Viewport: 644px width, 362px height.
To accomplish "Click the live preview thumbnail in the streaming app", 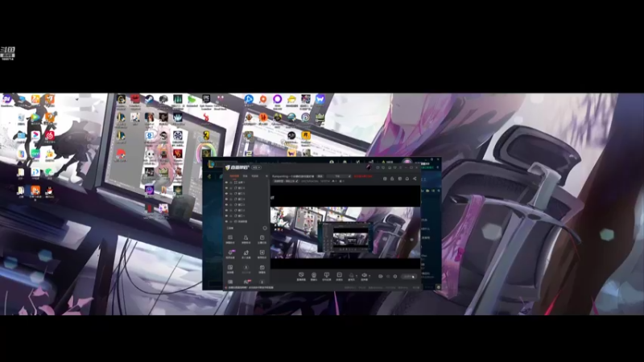I will pyautogui.click(x=345, y=228).
